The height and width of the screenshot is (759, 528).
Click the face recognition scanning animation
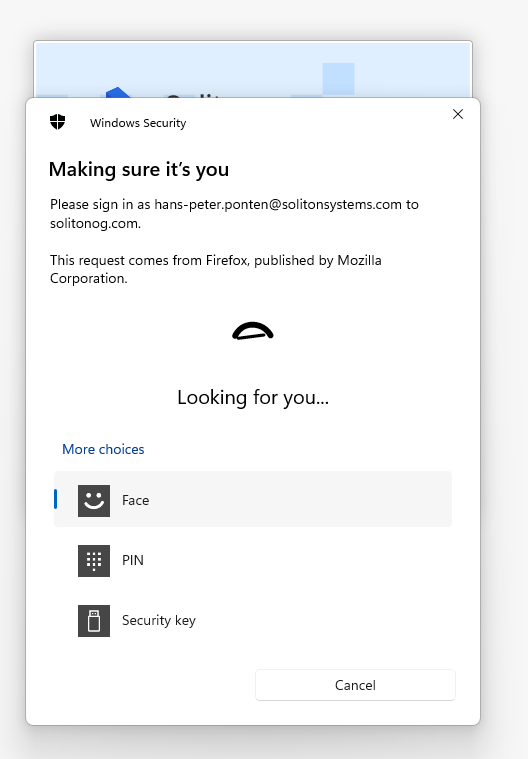(x=253, y=331)
